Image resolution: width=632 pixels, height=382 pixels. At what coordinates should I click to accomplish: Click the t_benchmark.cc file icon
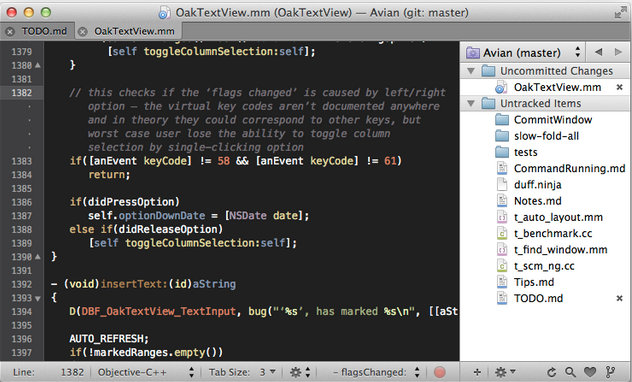(502, 233)
